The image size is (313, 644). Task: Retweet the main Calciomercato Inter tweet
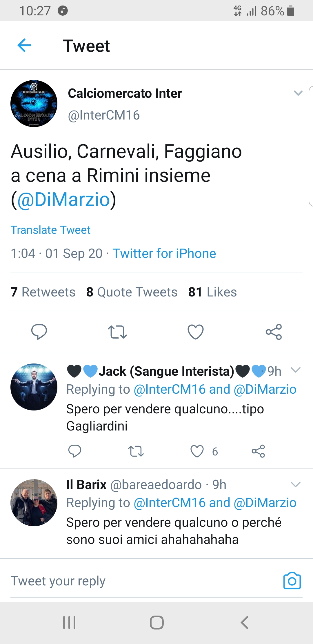coord(117,332)
